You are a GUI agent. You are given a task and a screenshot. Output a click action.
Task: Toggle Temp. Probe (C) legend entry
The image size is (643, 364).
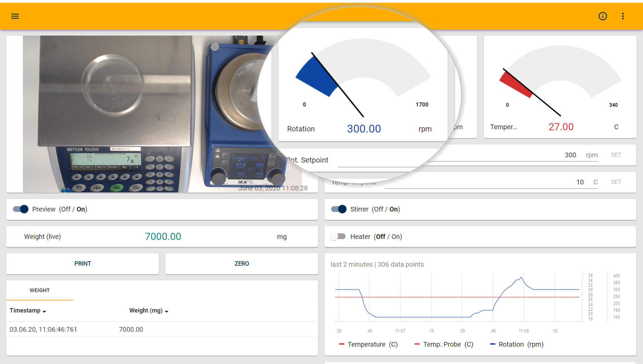tap(444, 344)
